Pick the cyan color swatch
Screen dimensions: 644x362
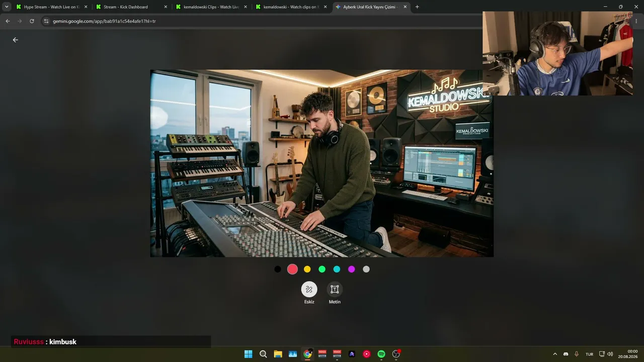pos(337,269)
